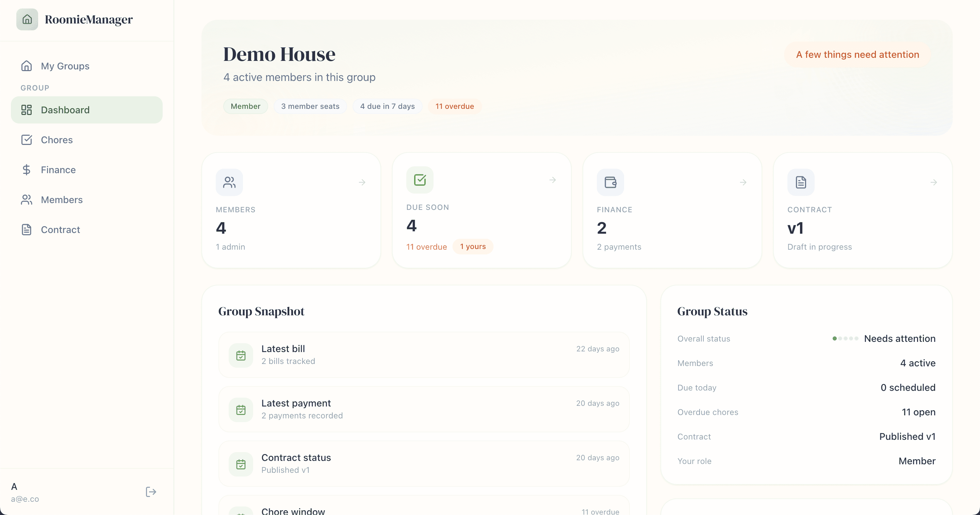This screenshot has width=980, height=515.
Task: Click 'Draft in progress' on Contract card
Action: pos(819,247)
